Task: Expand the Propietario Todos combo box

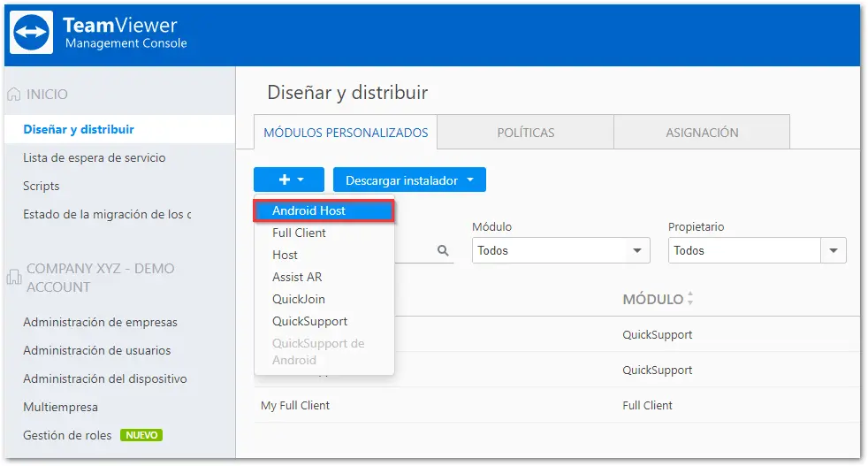Action: click(x=757, y=250)
